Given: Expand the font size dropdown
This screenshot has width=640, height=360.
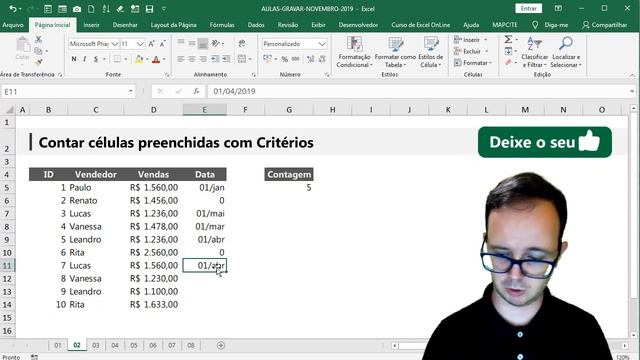Looking at the screenshot, I should coord(140,44).
